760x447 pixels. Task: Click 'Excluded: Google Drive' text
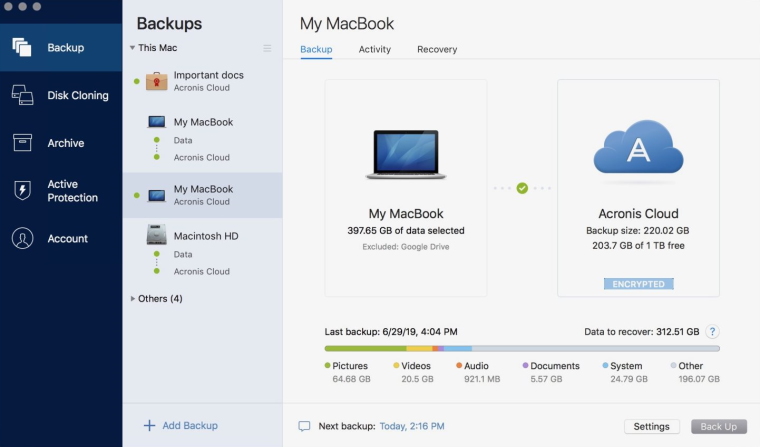pos(406,247)
